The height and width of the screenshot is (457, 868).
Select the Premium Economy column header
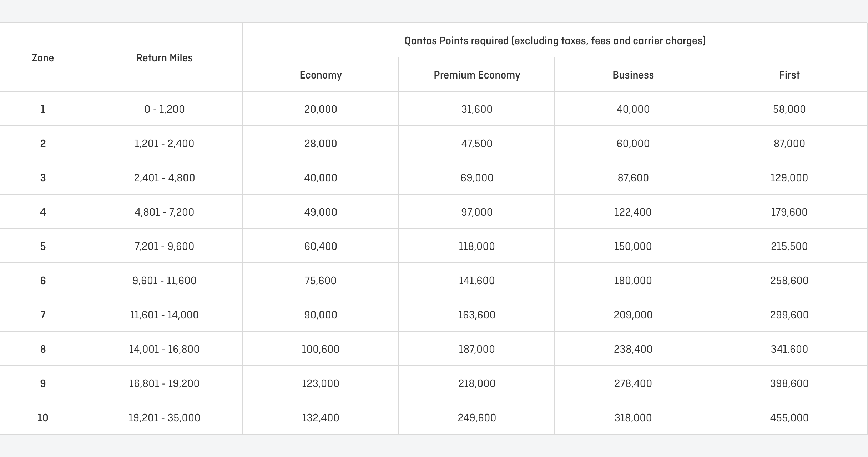(x=476, y=75)
